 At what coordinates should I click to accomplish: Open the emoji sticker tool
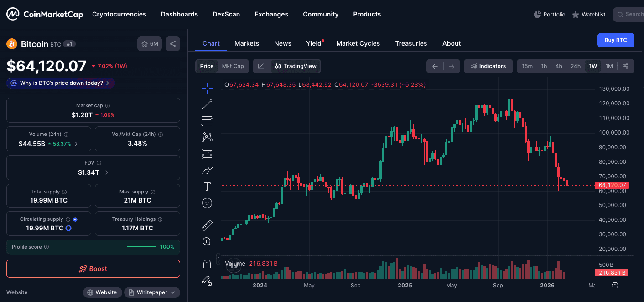(x=207, y=203)
